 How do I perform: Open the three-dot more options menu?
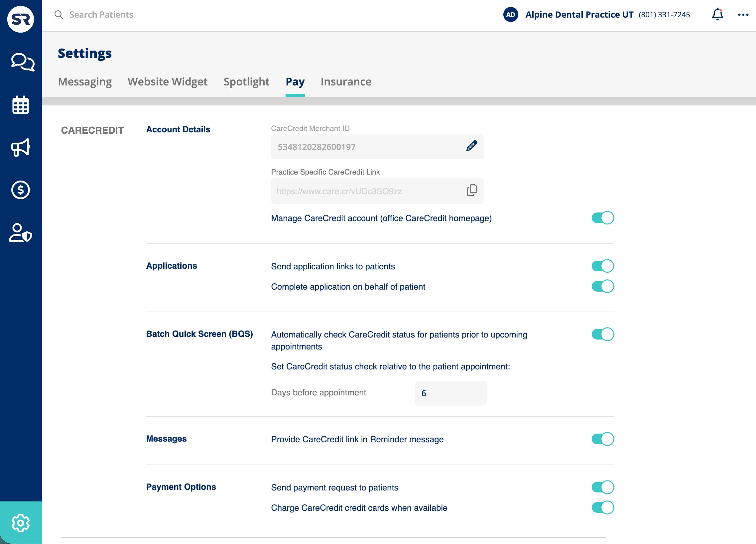(743, 15)
